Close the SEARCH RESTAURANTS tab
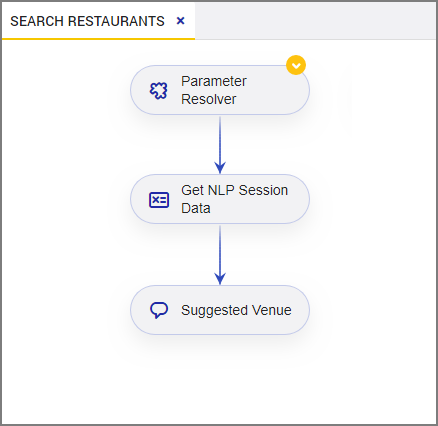Screen dimensions: 438x426 coord(180,21)
